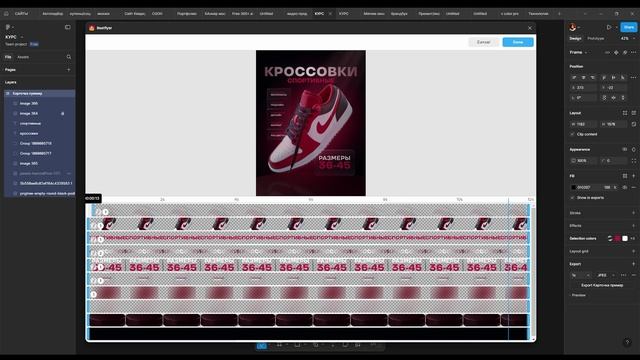Image resolution: width=640 pixels, height=360 pixels.
Task: Open the File tab in left panel
Action: pyautogui.click(x=8, y=57)
